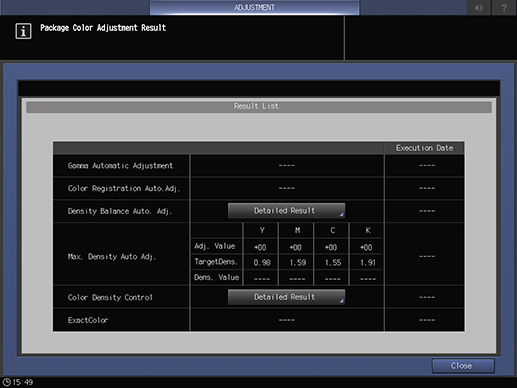Click the Dens. Value row label
The image size is (517, 388).
point(216,277)
